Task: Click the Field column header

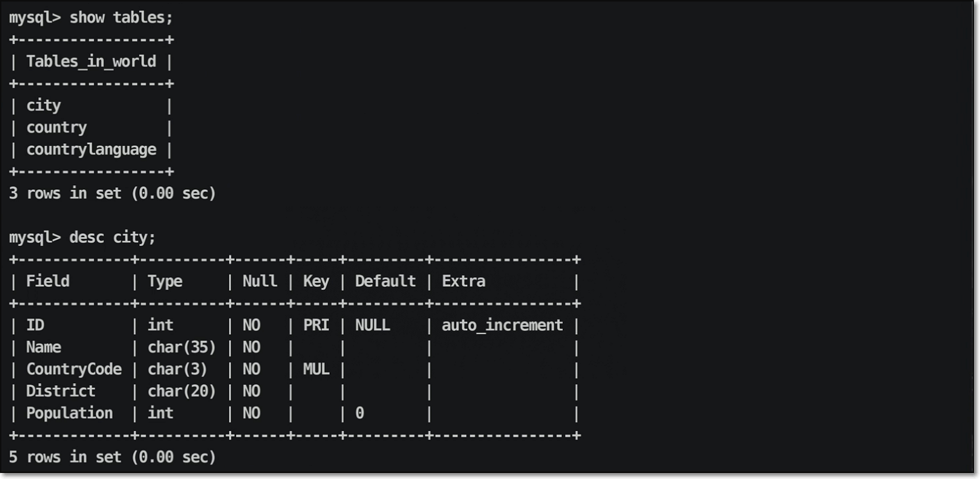Action: point(48,282)
